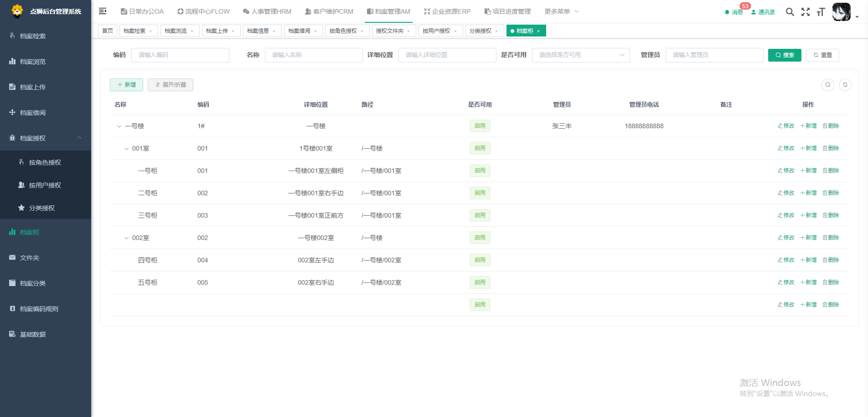The height and width of the screenshot is (417, 868).
Task: Click the green 搜索 button
Action: pos(785,55)
